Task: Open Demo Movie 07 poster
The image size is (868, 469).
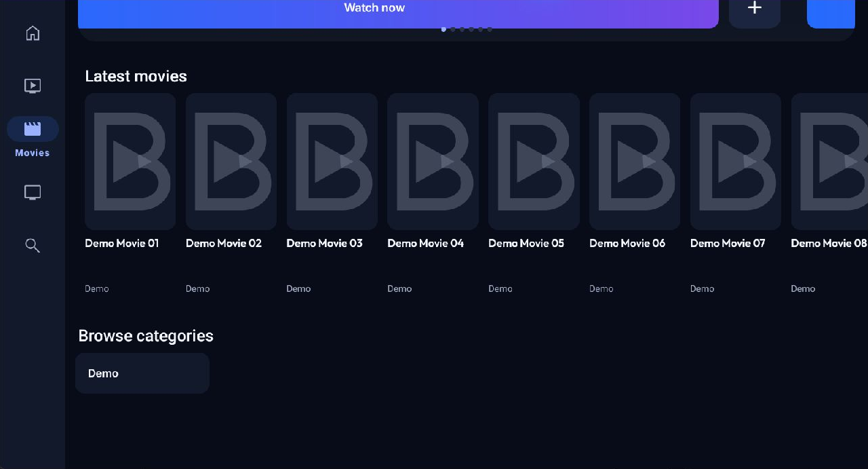Action: point(736,162)
